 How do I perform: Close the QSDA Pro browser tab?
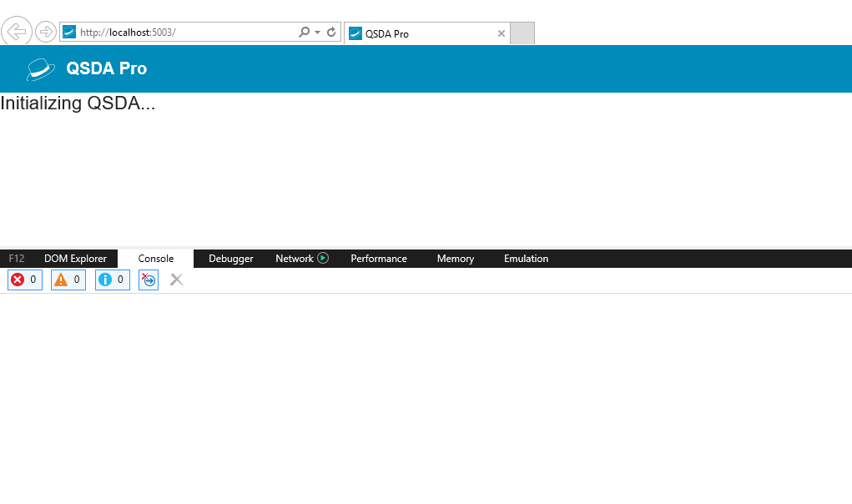(x=501, y=33)
